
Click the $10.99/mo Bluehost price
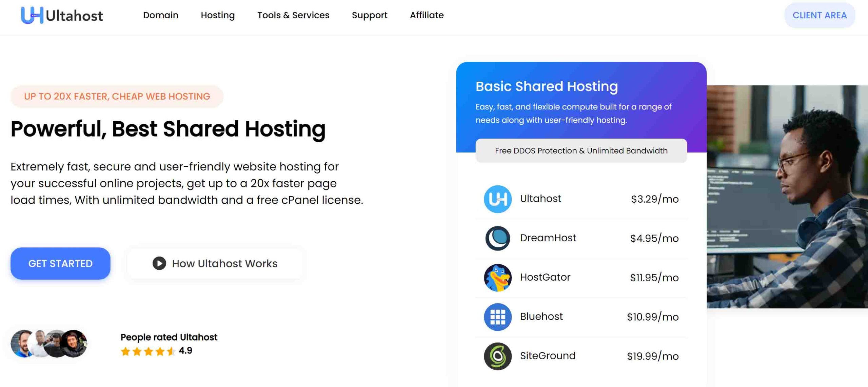pos(653,317)
